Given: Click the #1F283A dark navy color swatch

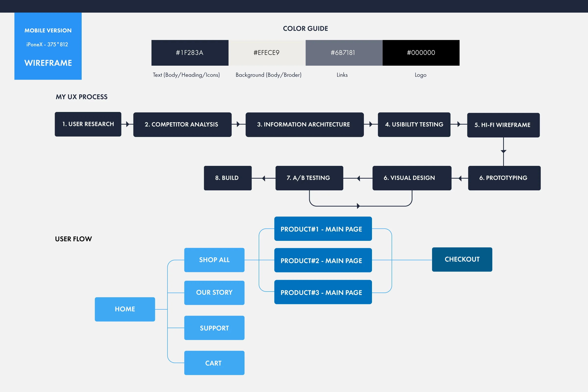Looking at the screenshot, I should pyautogui.click(x=190, y=53).
